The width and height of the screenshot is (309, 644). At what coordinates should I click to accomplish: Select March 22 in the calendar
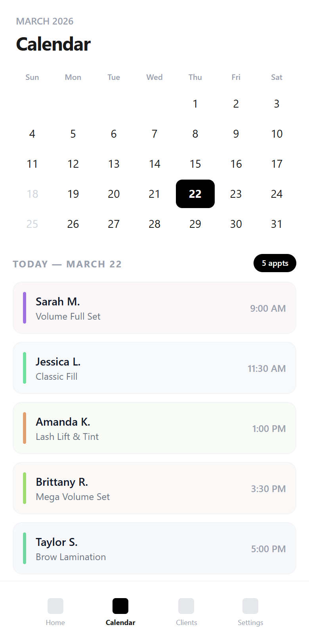tap(195, 194)
